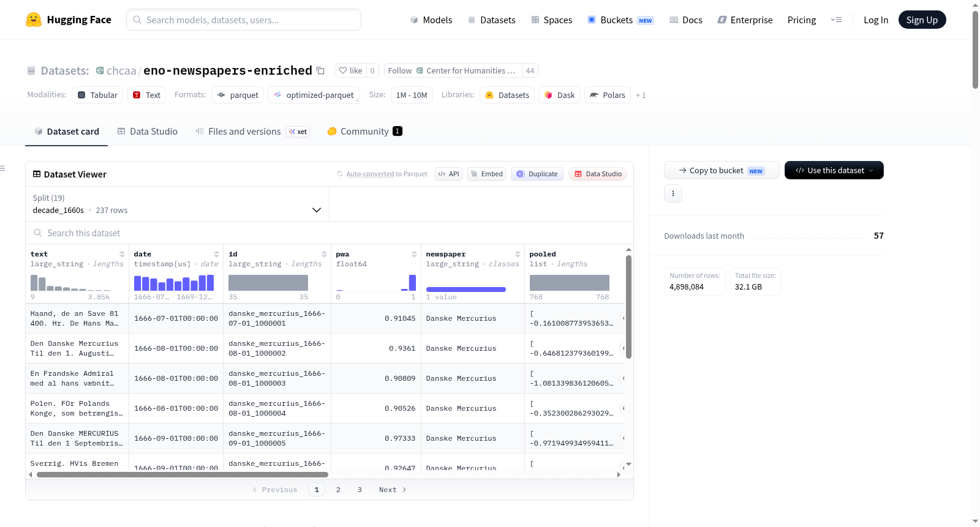Open the Datasets library tag
The width and height of the screenshot is (980, 527).
point(507,95)
